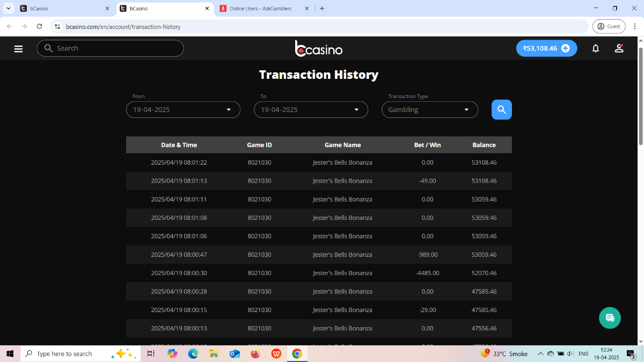Reload the page with browser refresh icon

[x=39, y=26]
